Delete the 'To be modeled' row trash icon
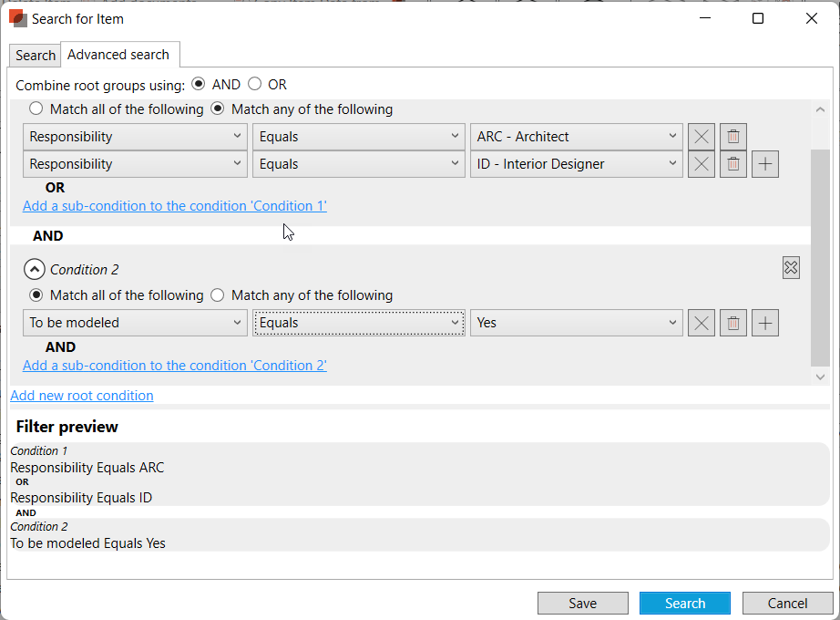Screen dimensions: 840x620 point(733,323)
